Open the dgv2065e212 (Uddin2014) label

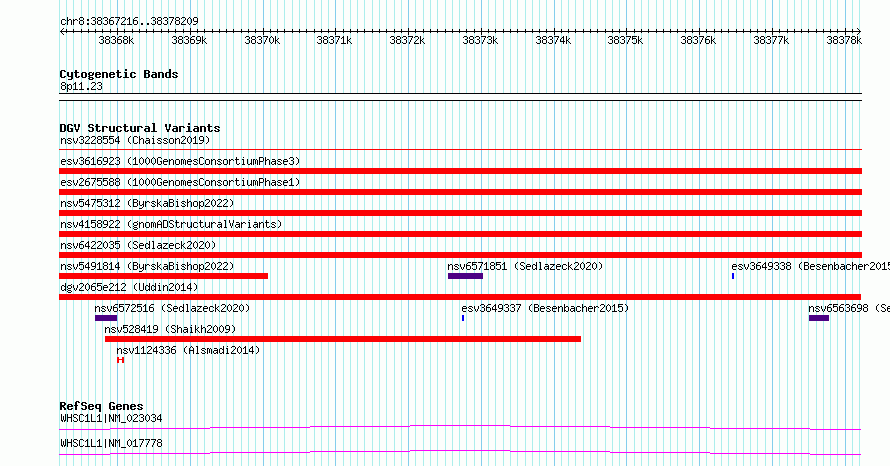pyautogui.click(x=129, y=287)
